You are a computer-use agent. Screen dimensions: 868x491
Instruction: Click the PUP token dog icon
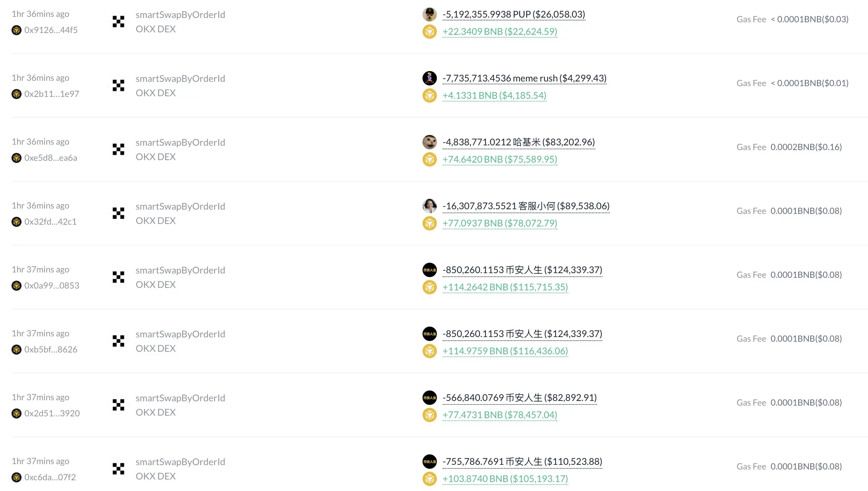point(429,14)
